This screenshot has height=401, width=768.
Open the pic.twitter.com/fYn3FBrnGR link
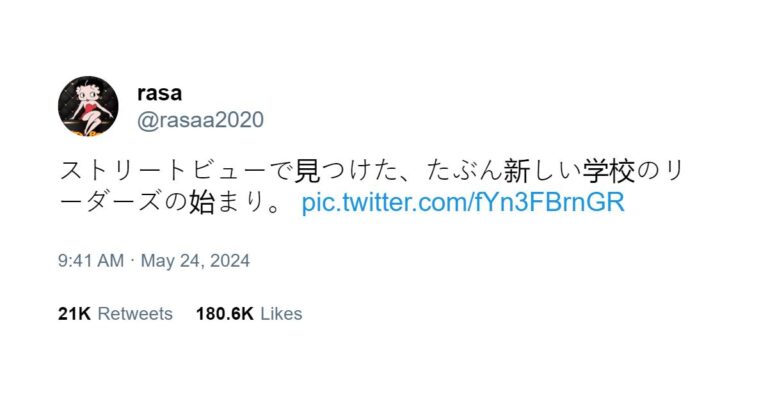(463, 202)
